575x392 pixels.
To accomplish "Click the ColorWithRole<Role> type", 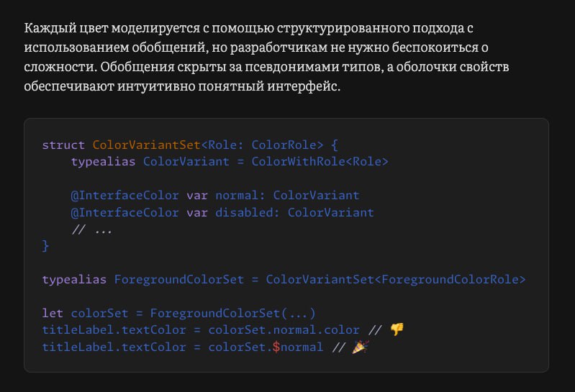I will click(x=320, y=162).
